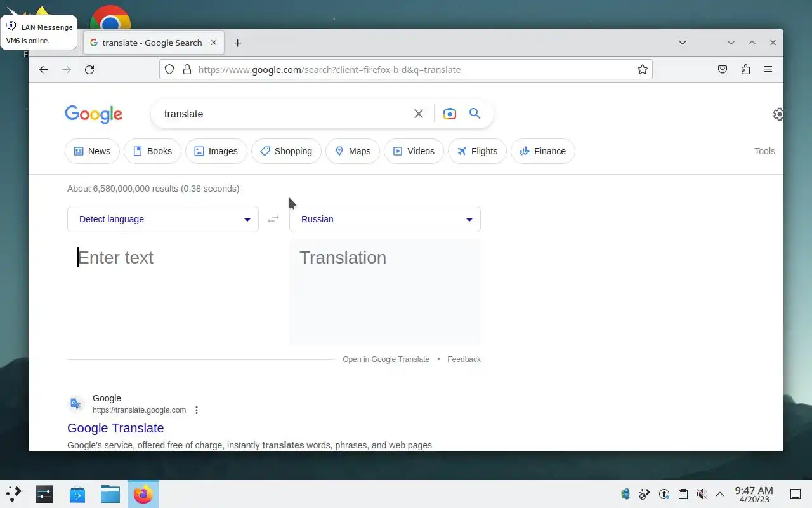The image size is (812, 508).
Task: Close the translate - Google Search tab
Action: (x=214, y=43)
